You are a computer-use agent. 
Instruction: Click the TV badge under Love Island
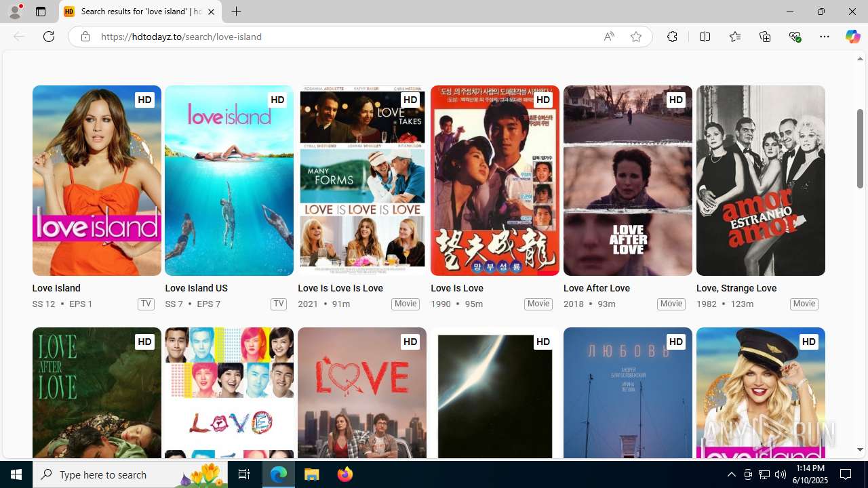146,304
